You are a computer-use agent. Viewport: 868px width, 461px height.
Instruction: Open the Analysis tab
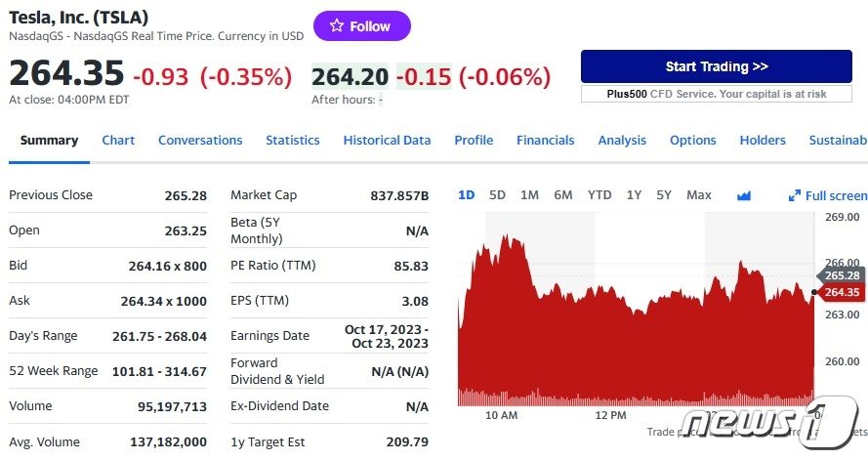tap(622, 141)
